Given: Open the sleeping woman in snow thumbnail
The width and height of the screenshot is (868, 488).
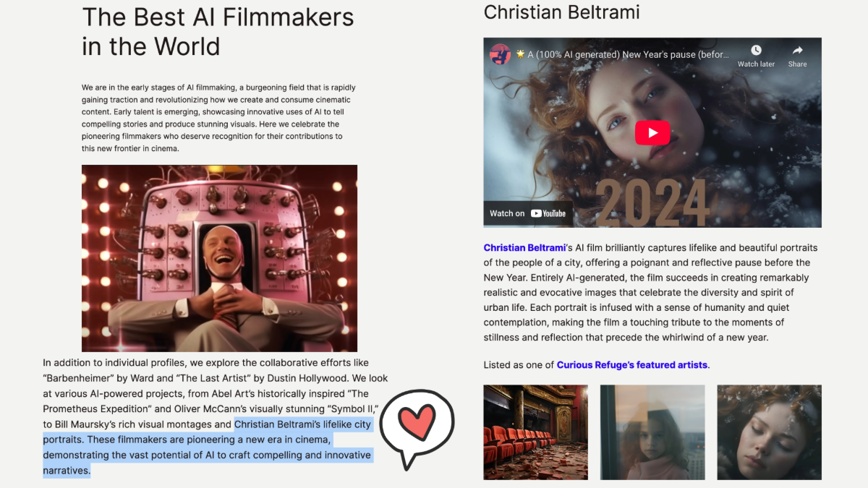Looking at the screenshot, I should [x=769, y=432].
